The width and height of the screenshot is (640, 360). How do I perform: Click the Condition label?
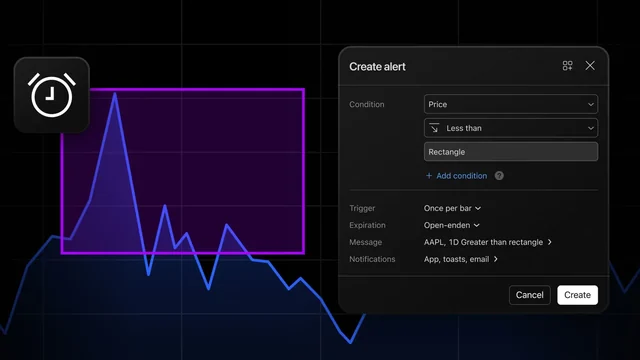pos(367,104)
